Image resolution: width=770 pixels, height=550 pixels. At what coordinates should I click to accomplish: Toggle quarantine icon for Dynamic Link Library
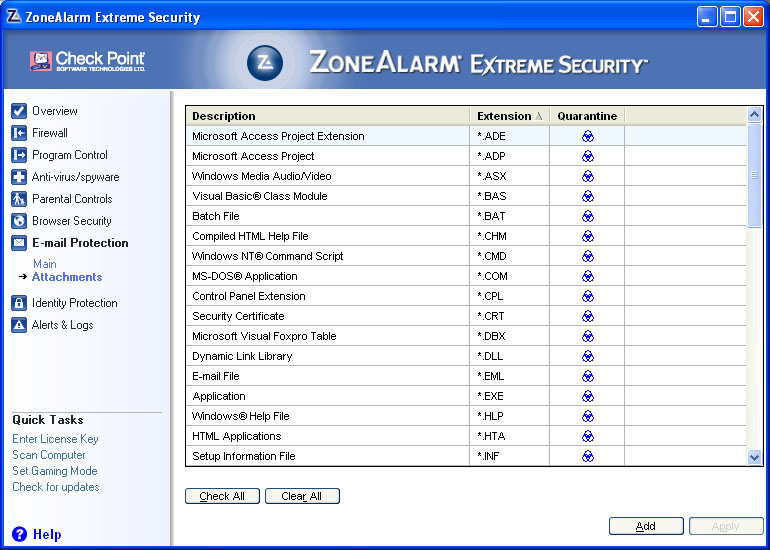tap(587, 357)
